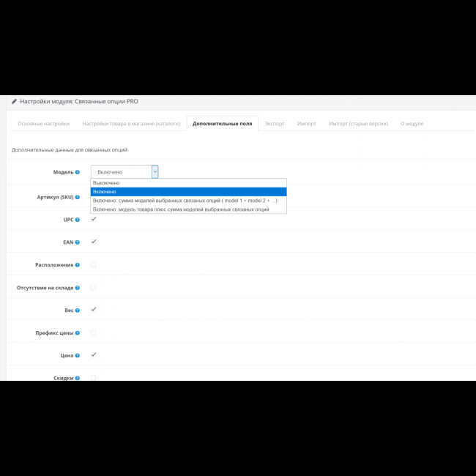Go to the Импорт (старые версии) tab
The width and height of the screenshot is (476, 476).
[358, 124]
